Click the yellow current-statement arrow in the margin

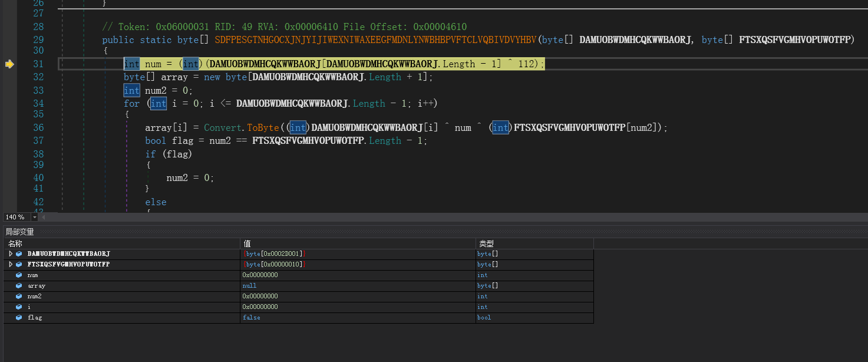click(9, 64)
